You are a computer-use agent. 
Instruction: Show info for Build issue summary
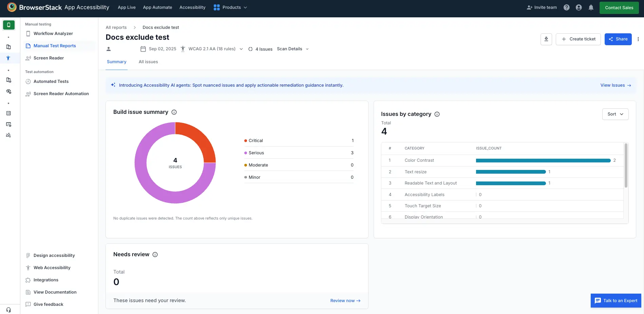(x=174, y=112)
